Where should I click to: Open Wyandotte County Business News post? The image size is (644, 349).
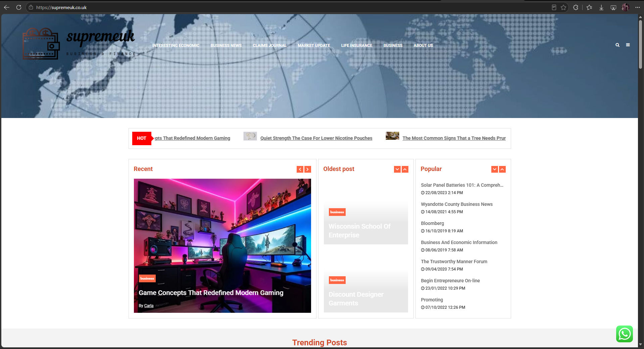point(457,204)
